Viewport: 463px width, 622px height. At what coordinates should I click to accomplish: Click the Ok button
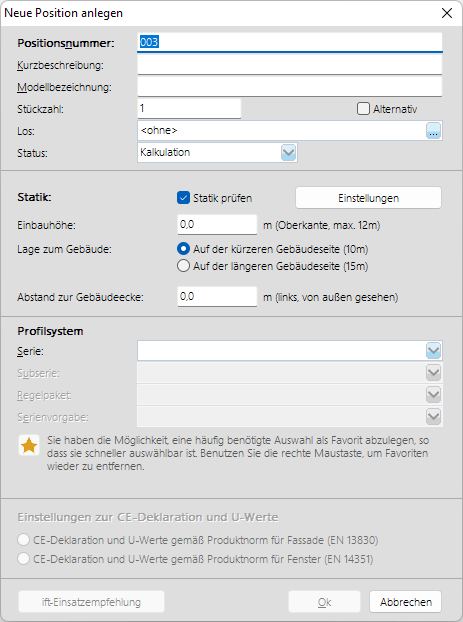(324, 602)
